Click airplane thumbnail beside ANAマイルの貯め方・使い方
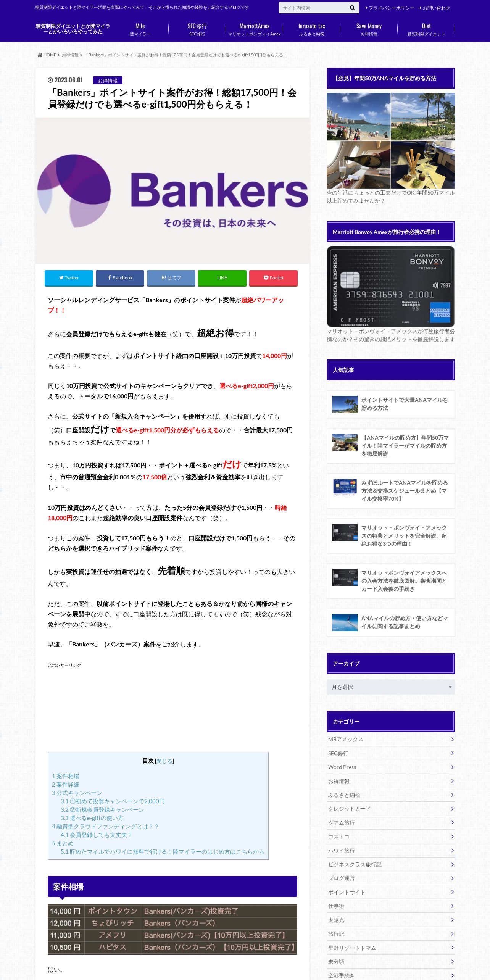Image resolution: width=490 pixels, height=980 pixels. 345,622
